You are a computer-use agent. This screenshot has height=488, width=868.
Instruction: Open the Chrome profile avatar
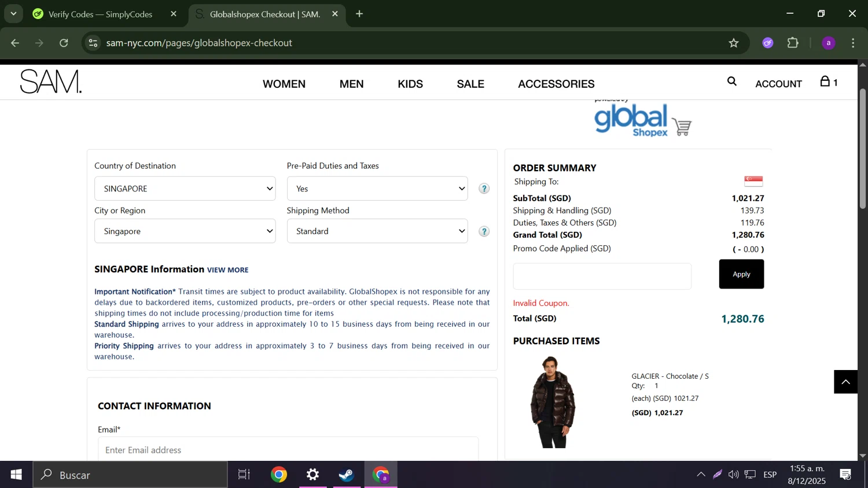point(829,43)
